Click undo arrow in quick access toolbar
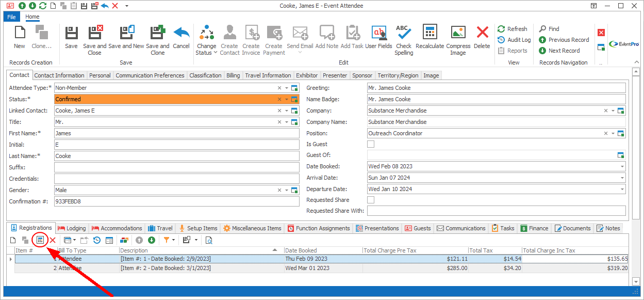This screenshot has width=644, height=300. pos(105,6)
